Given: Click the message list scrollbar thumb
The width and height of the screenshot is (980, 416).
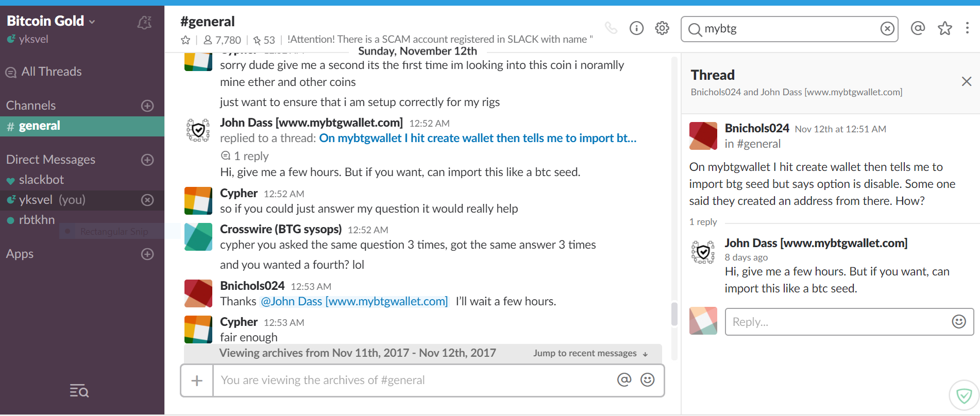Looking at the screenshot, I should (x=674, y=314).
